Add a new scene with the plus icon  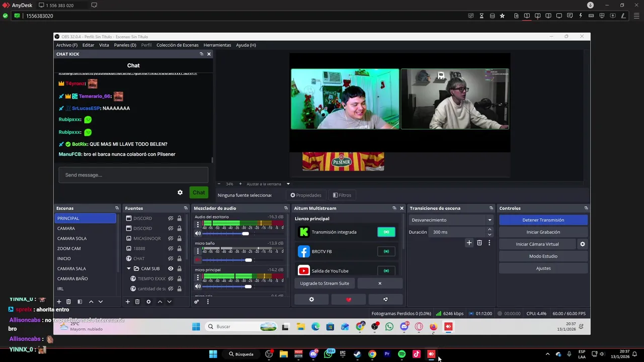59,302
